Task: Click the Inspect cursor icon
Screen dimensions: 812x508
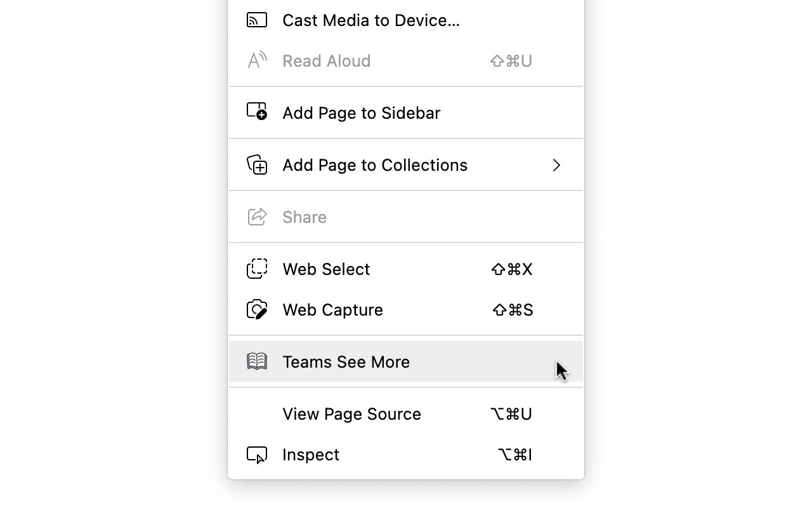Action: coord(257,455)
